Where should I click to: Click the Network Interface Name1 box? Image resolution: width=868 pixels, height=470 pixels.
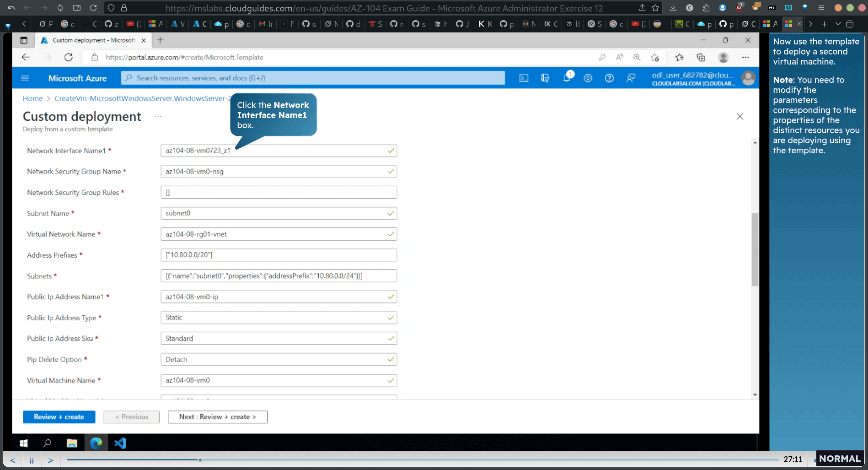(279, 151)
